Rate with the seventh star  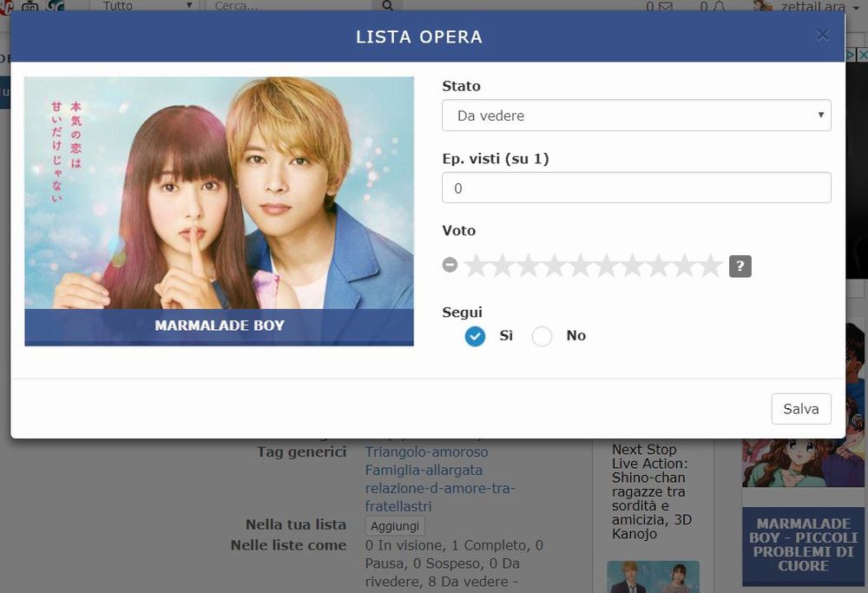click(x=632, y=266)
